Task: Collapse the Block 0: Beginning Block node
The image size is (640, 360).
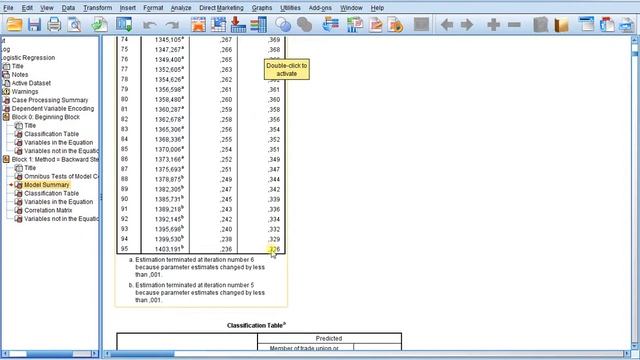Action: [6, 117]
